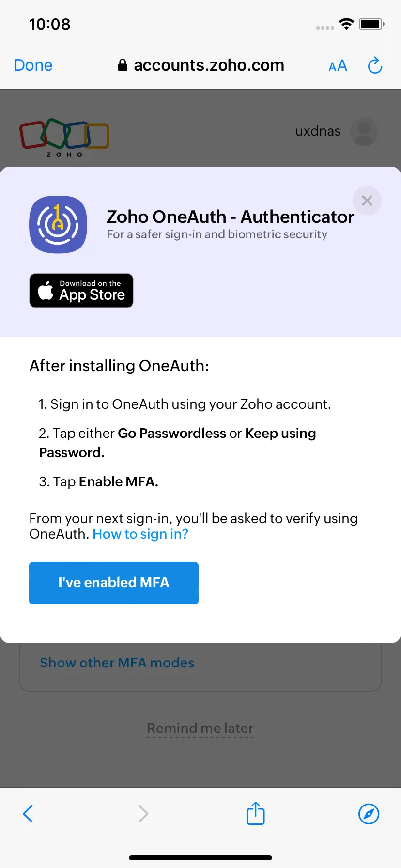The image size is (401, 868).
Task: Tap the uxdnas profile avatar
Action: (x=364, y=131)
